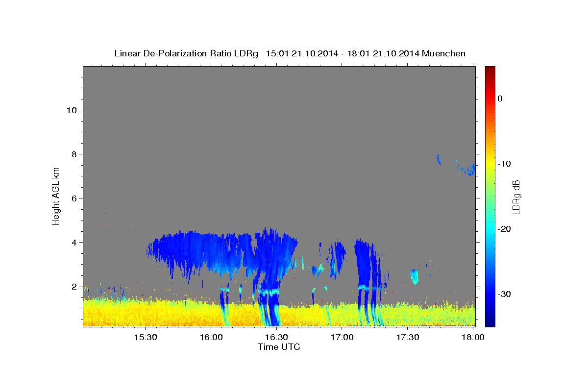The height and width of the screenshot is (392, 588).
Task: Click the yellow band of the colorbar
Action: [x=490, y=164]
